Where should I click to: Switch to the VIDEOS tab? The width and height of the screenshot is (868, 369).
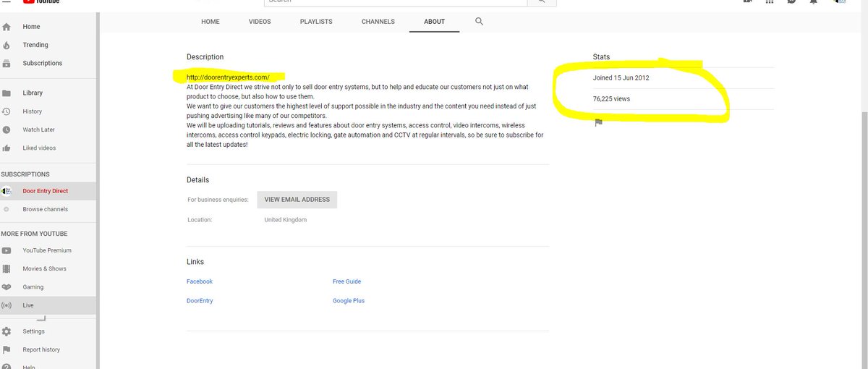260,22
